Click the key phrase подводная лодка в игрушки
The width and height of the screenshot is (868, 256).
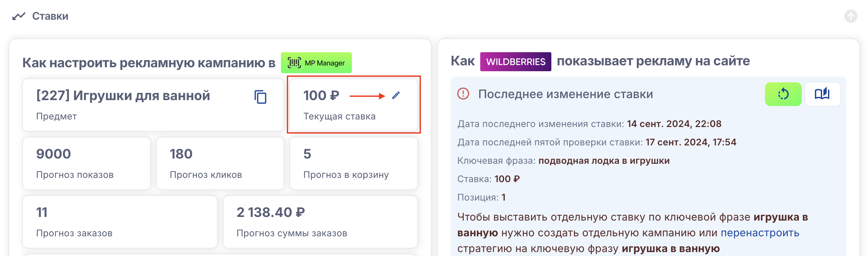(x=603, y=160)
